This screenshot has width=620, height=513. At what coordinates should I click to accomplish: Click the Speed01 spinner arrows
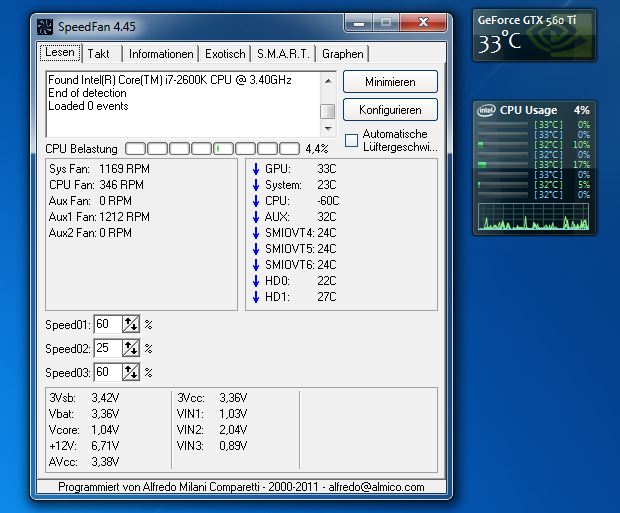(x=131, y=325)
